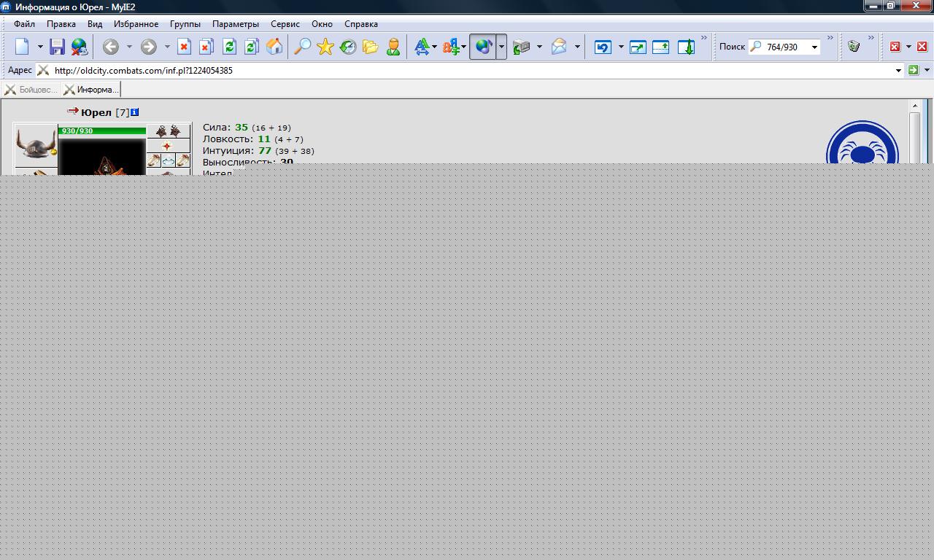Expand the Back history dropdown arrow
The height and width of the screenshot is (560, 934).
click(129, 47)
